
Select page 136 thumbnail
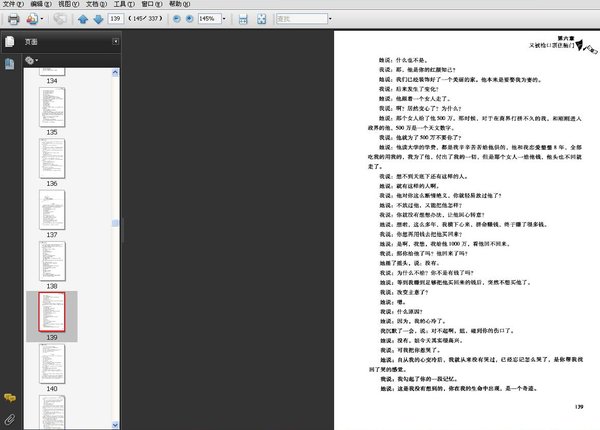[x=52, y=158]
